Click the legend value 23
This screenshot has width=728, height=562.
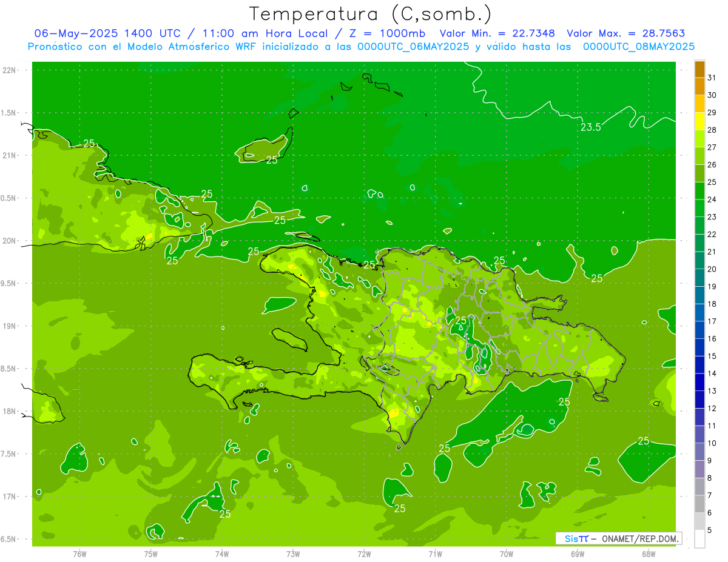click(712, 217)
